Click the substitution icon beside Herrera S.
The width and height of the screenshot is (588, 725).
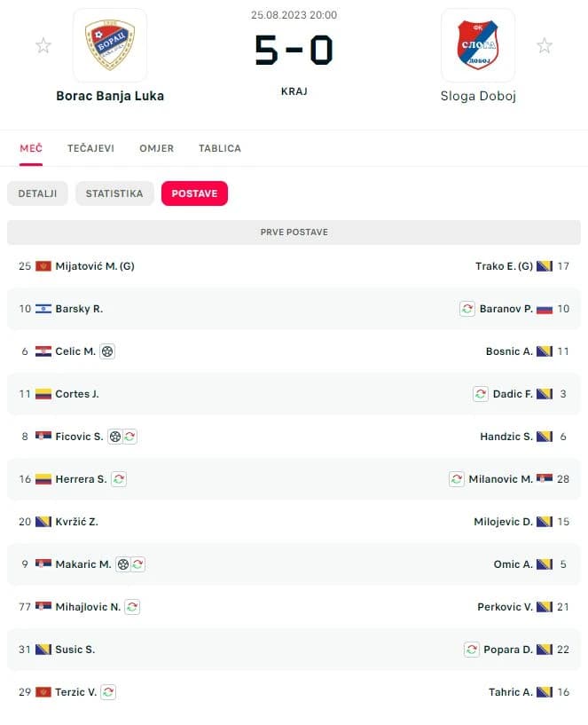pos(119,479)
